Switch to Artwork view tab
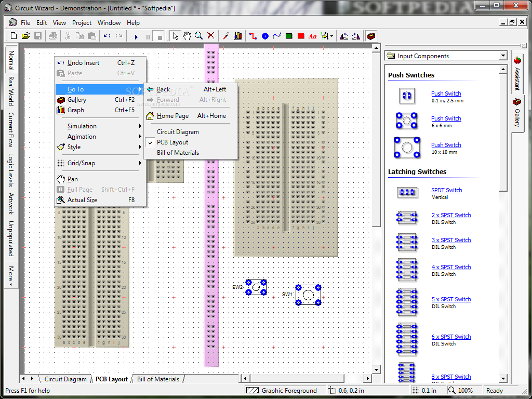The width and height of the screenshot is (532, 399). point(11,204)
